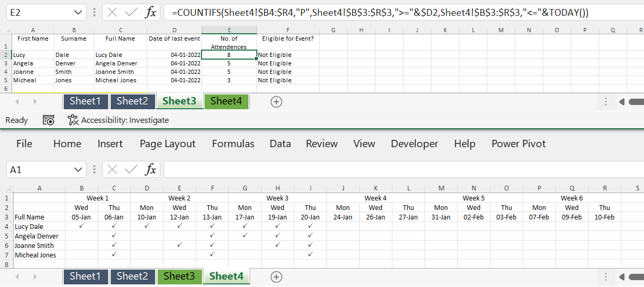Select the Week 4 header cell
Viewport: 644px width, 287px height.
376,198
